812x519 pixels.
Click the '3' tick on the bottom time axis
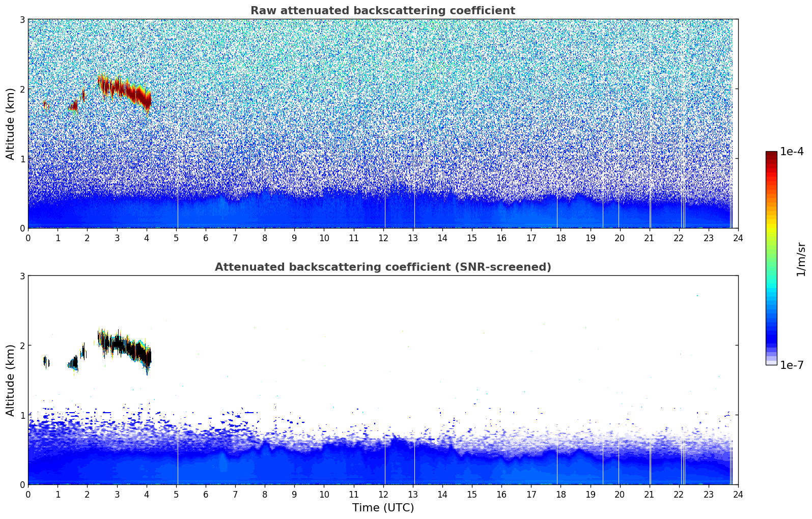[117, 495]
